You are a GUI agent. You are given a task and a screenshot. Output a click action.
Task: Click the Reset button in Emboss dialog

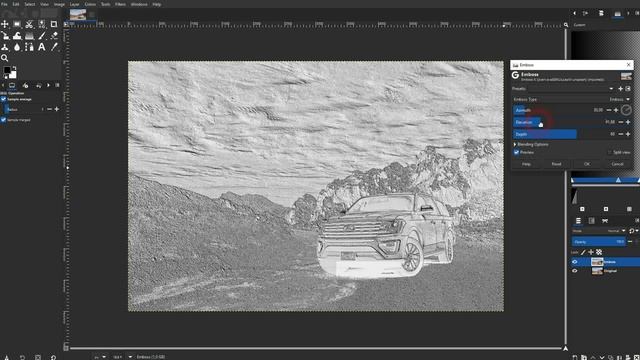point(556,164)
